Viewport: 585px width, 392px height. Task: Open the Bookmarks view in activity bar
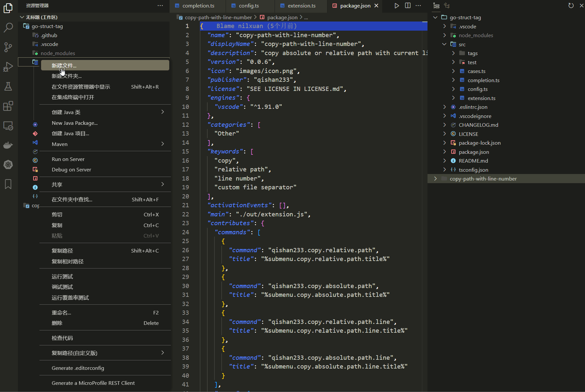tap(8, 184)
